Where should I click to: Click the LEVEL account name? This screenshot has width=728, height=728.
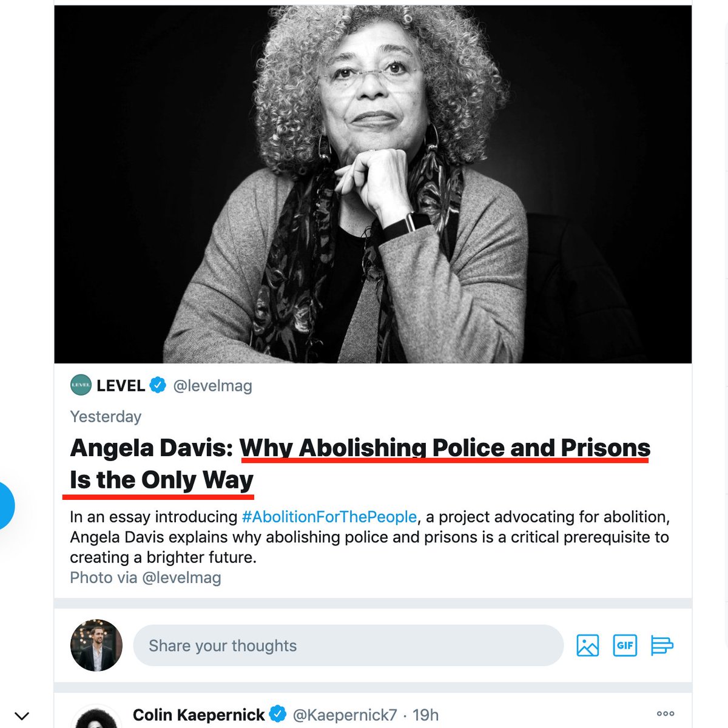pyautogui.click(x=121, y=386)
